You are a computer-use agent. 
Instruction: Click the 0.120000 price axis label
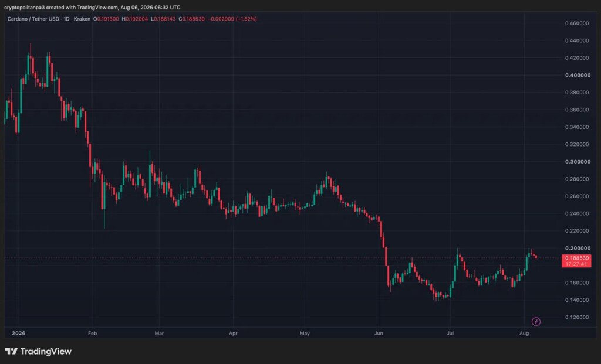click(x=577, y=317)
